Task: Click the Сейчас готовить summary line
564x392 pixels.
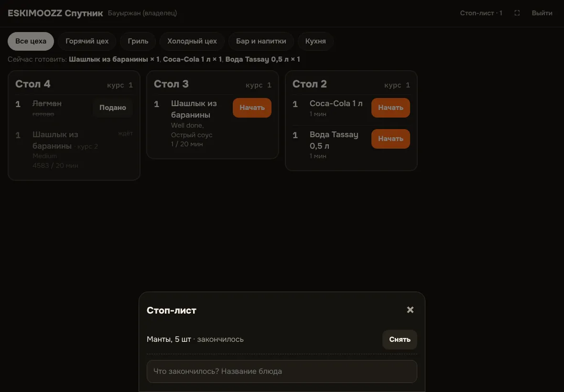Action: click(x=153, y=59)
